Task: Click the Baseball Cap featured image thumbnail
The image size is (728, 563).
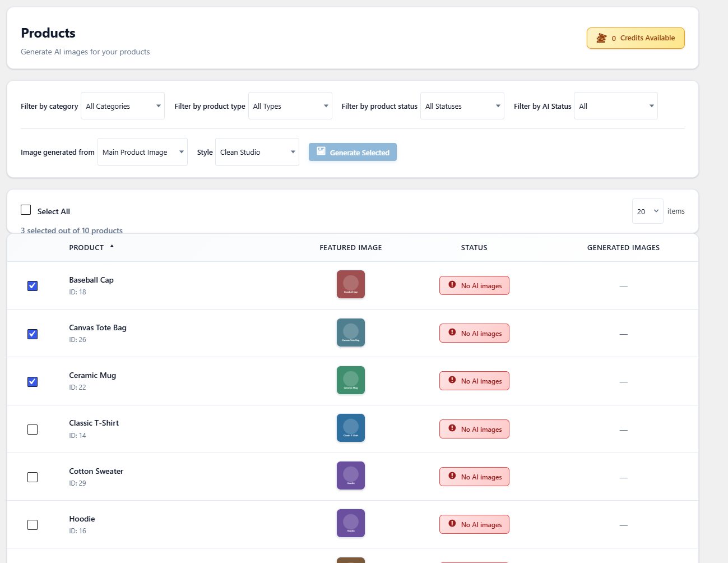Action: coord(351,284)
